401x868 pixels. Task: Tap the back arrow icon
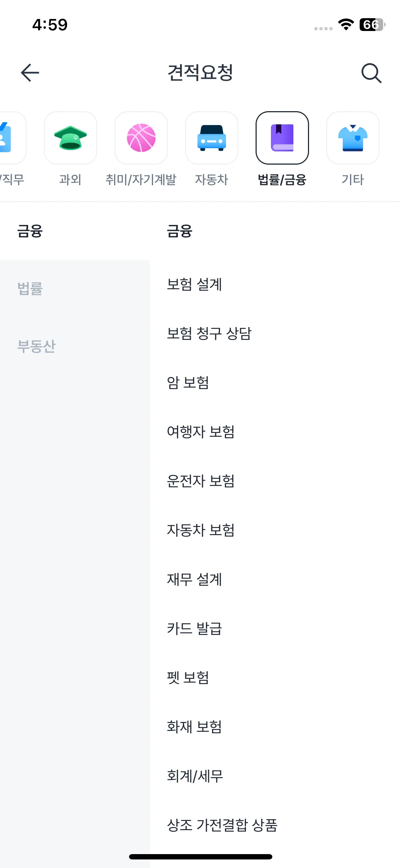[30, 73]
